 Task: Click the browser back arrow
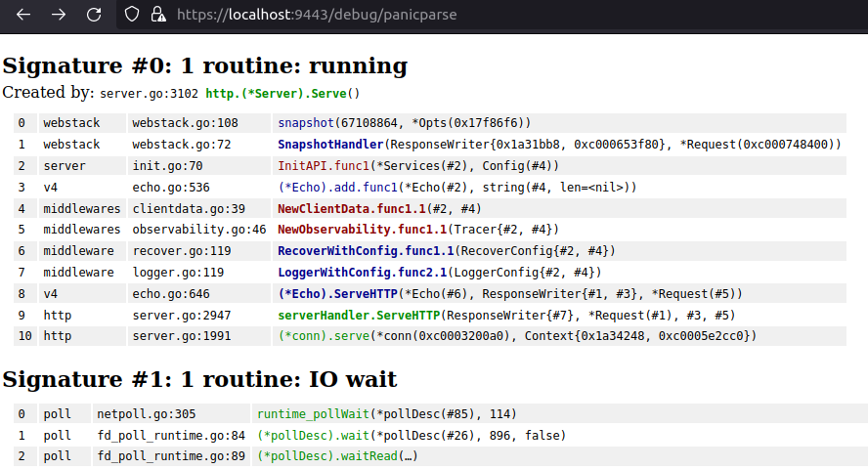pos(23,15)
